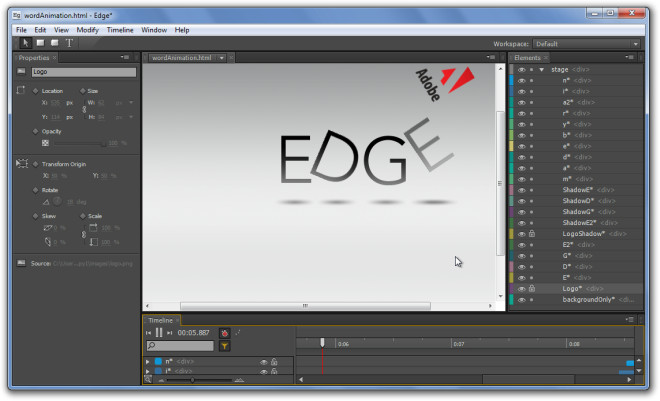
Task: Jump playhead to timeline start
Action: coord(148,333)
